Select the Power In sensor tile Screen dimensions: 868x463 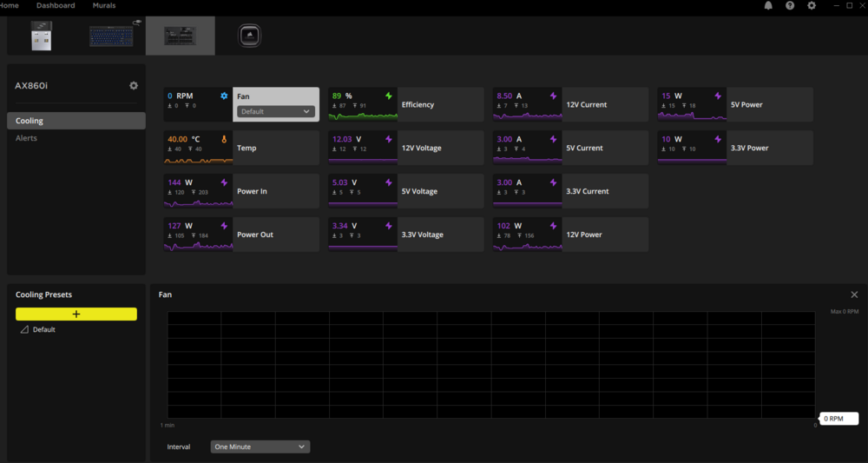point(241,191)
